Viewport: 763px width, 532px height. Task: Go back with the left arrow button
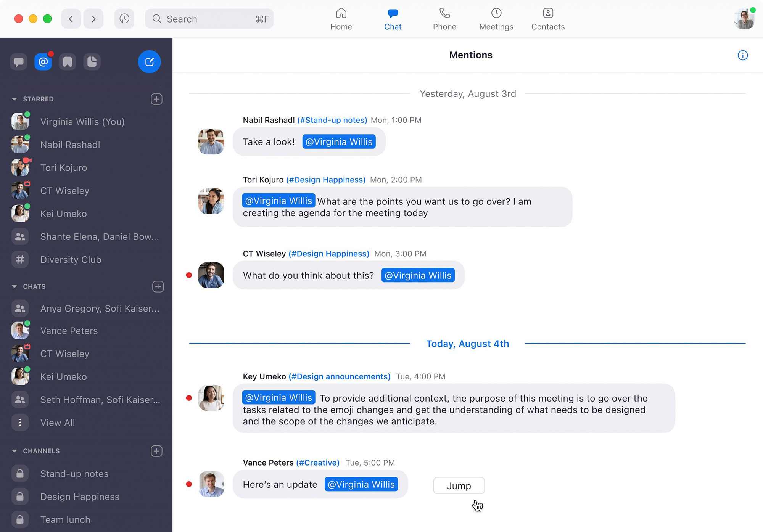click(71, 19)
